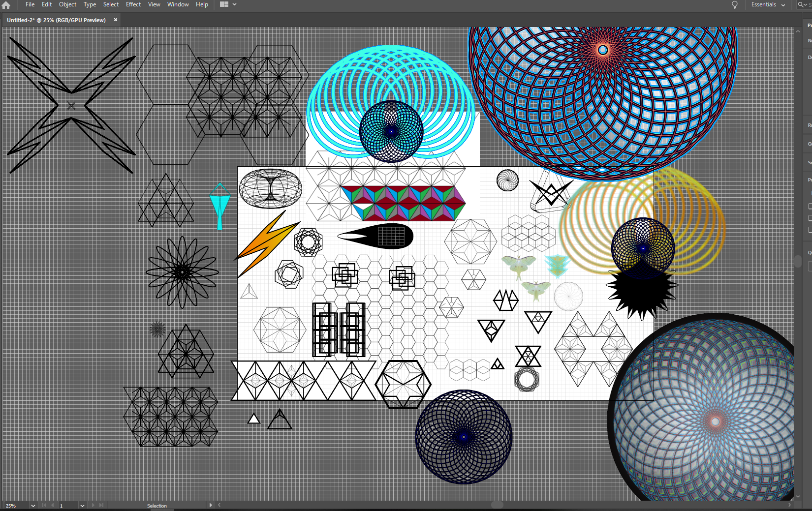This screenshot has width=812, height=511.
Task: Click the artboard number field
Action: click(x=68, y=506)
